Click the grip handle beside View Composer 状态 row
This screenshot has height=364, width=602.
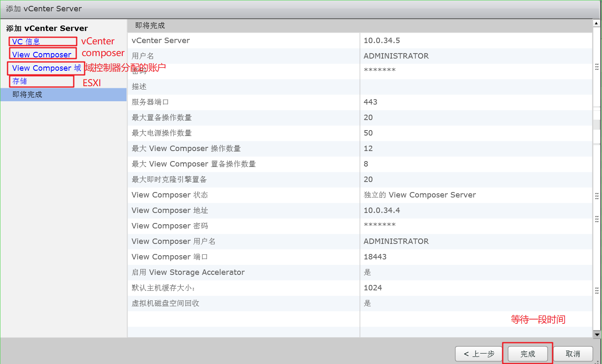click(x=597, y=195)
